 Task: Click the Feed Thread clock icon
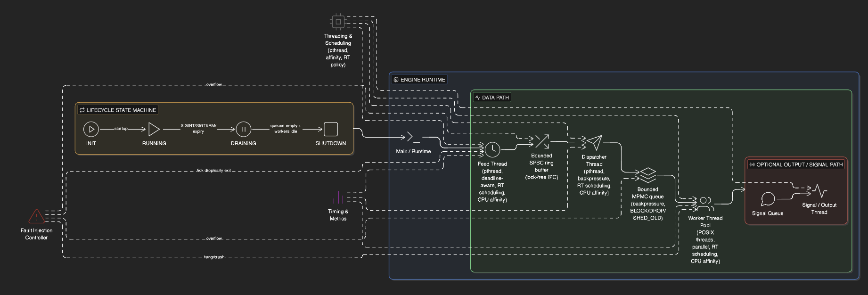tap(492, 149)
